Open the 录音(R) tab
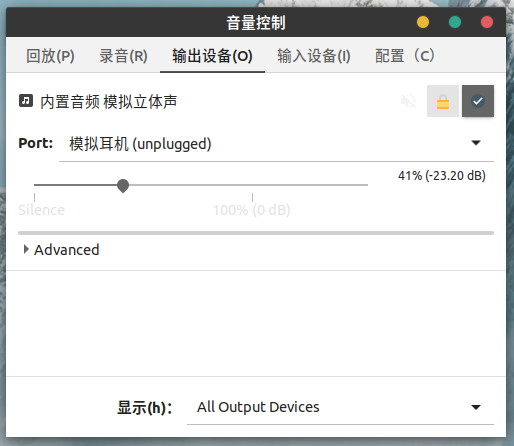Screen dimensions: 514x446 [x=123, y=56]
